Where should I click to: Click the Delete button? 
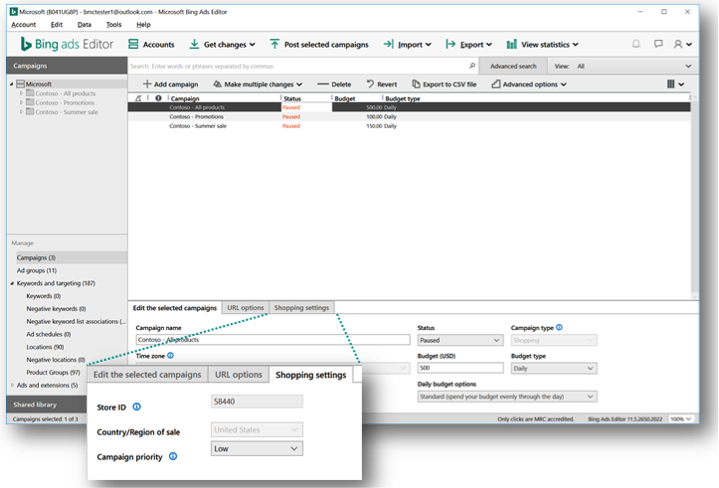(x=334, y=84)
